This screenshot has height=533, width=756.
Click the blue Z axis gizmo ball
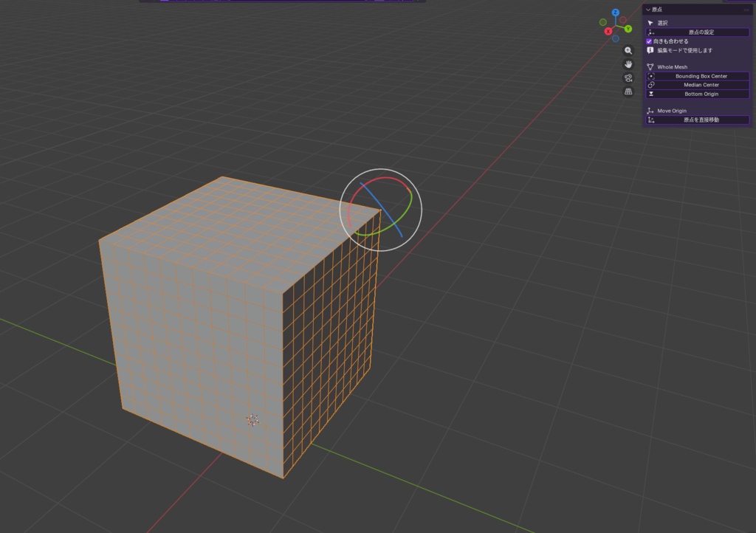click(x=615, y=12)
